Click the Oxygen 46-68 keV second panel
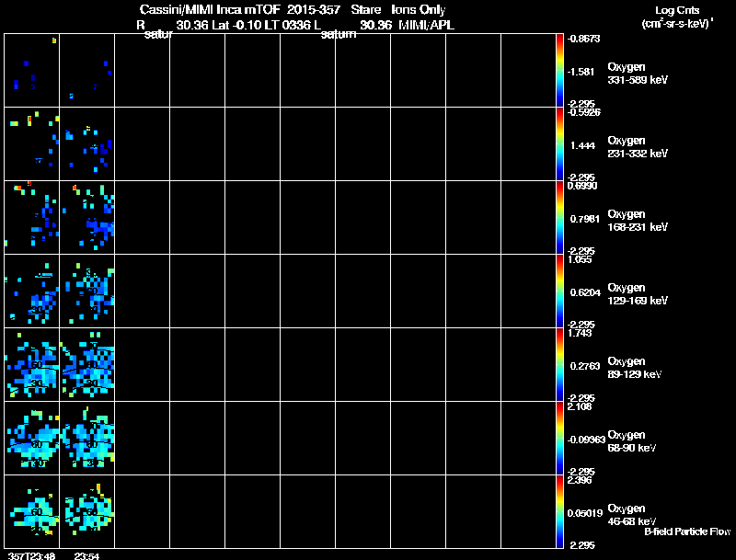The height and width of the screenshot is (560, 736). click(86, 511)
